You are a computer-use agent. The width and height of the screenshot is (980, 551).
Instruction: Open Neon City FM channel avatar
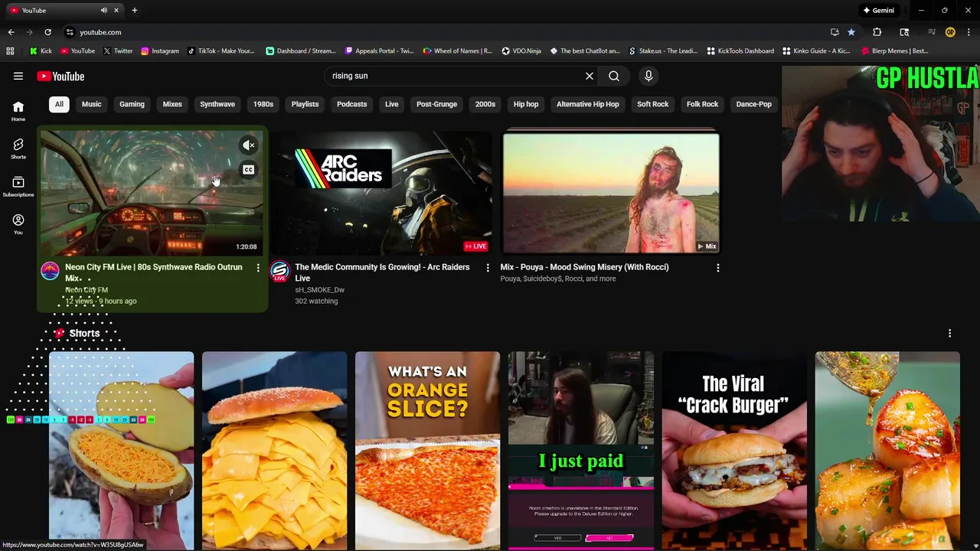click(50, 271)
